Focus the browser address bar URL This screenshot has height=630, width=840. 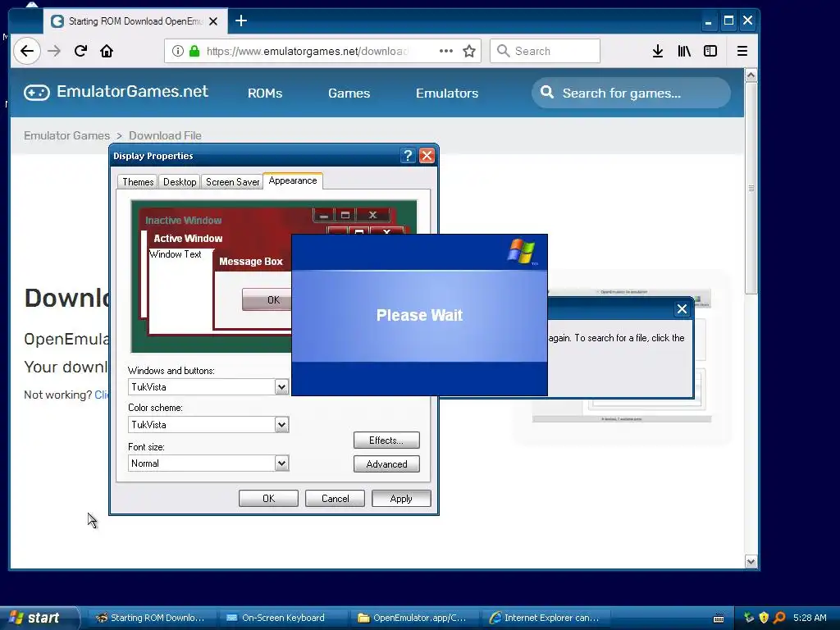click(x=308, y=51)
